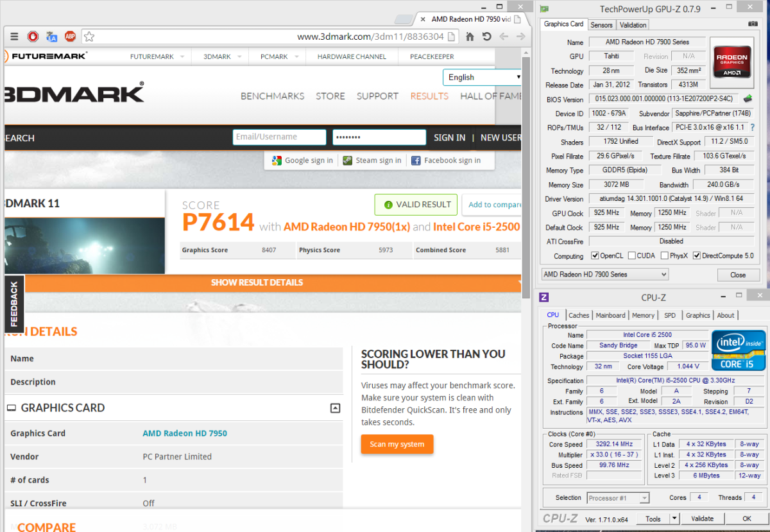This screenshot has height=532, width=770.
Task: Open the Google Translate extension icon
Action: (52, 37)
